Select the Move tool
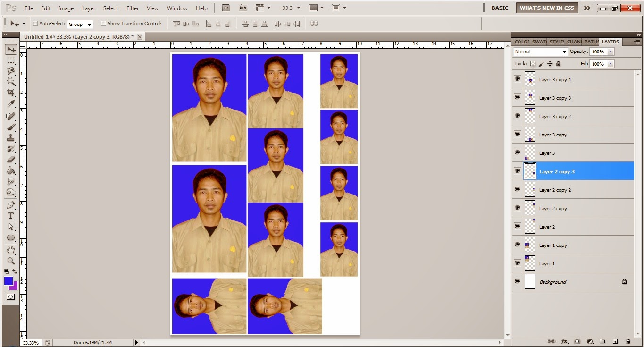Screen dimensions: 644x347 [11, 49]
